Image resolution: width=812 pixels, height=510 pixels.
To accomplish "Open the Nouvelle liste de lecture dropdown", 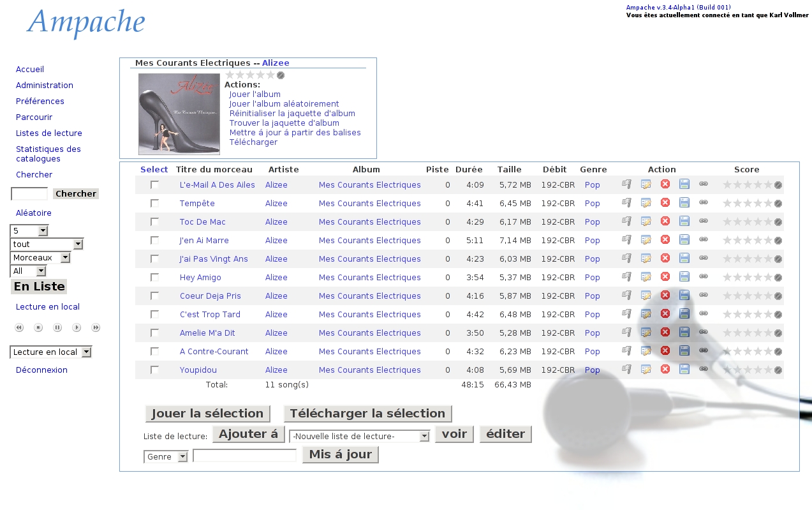I will [360, 437].
